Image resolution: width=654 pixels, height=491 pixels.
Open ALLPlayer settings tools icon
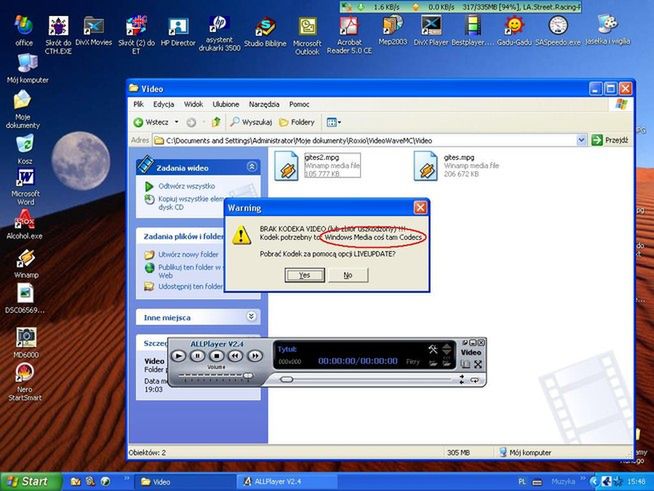point(433,350)
